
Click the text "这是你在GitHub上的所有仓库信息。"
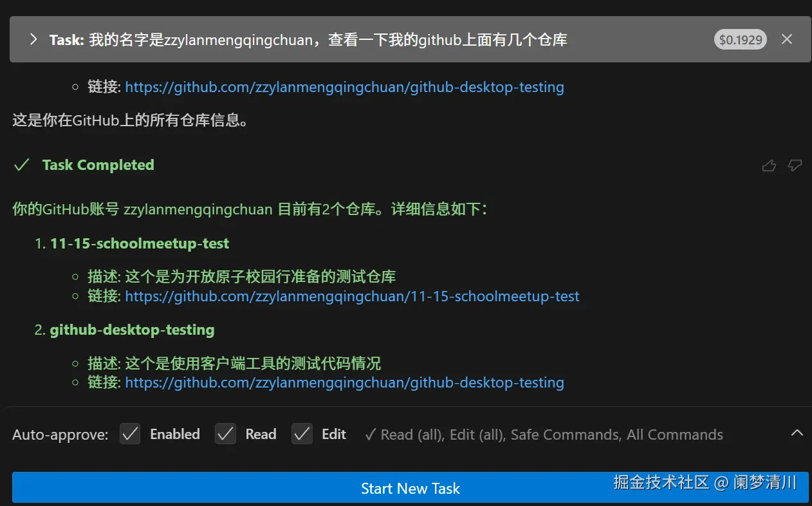pyautogui.click(x=131, y=120)
